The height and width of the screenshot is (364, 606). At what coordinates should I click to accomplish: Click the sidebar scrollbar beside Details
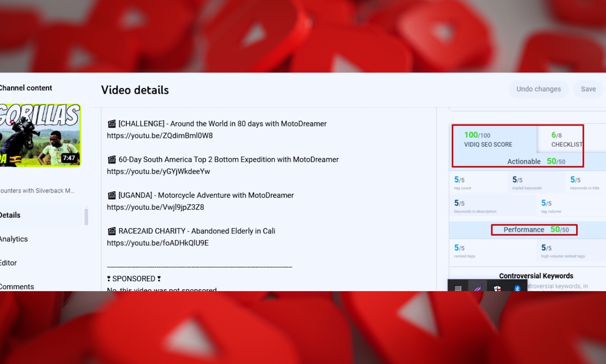coord(86,216)
